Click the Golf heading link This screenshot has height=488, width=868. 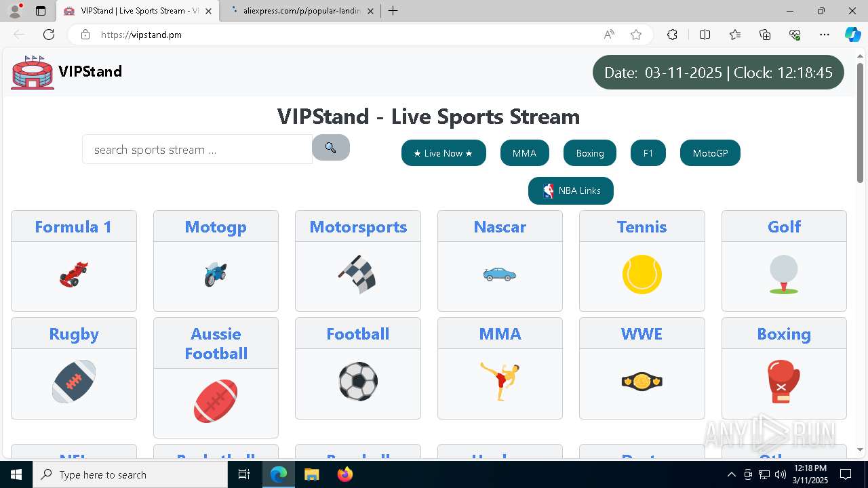784,226
